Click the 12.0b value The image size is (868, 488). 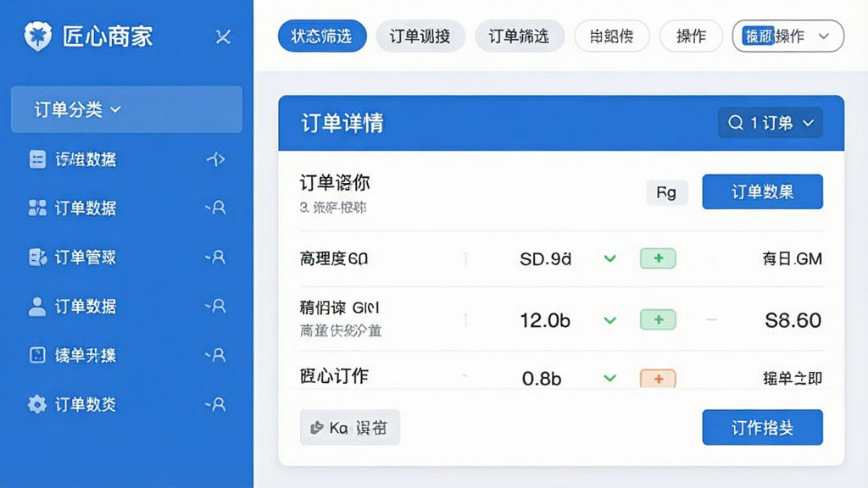pyautogui.click(x=545, y=320)
